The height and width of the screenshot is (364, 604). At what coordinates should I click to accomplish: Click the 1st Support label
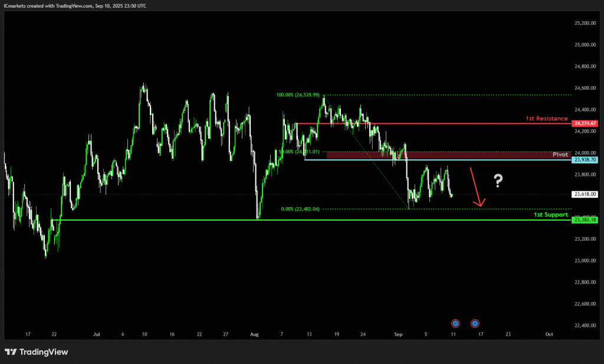(551, 215)
